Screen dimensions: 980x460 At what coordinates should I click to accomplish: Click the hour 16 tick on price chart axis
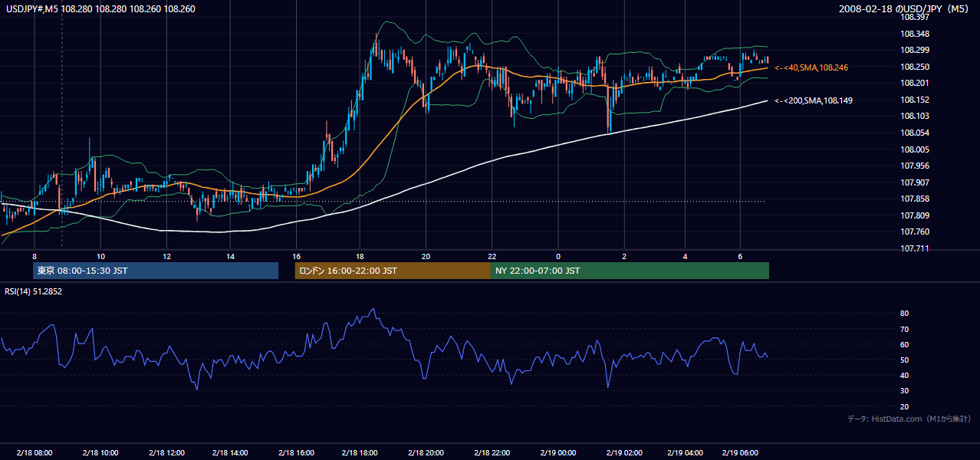click(x=296, y=256)
